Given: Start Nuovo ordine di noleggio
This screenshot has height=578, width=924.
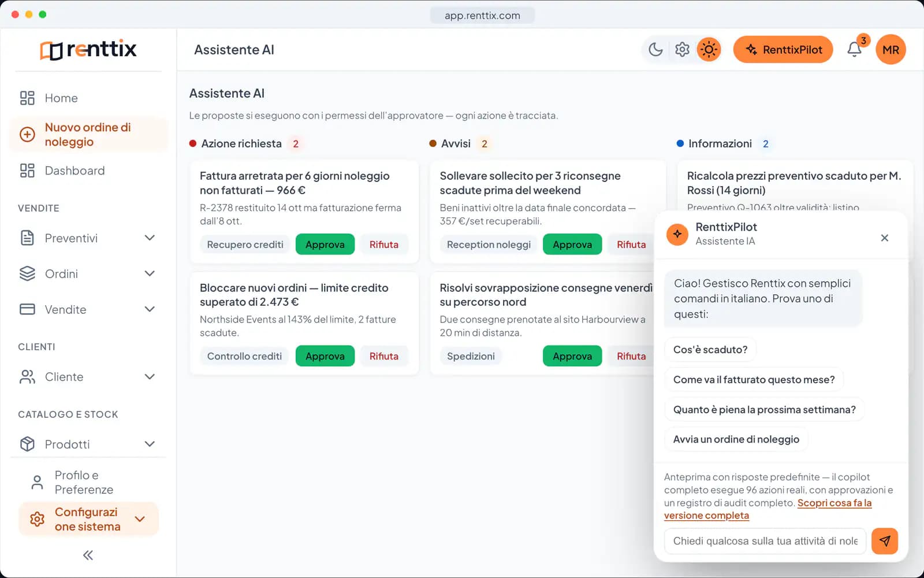Looking at the screenshot, I should click(x=88, y=135).
